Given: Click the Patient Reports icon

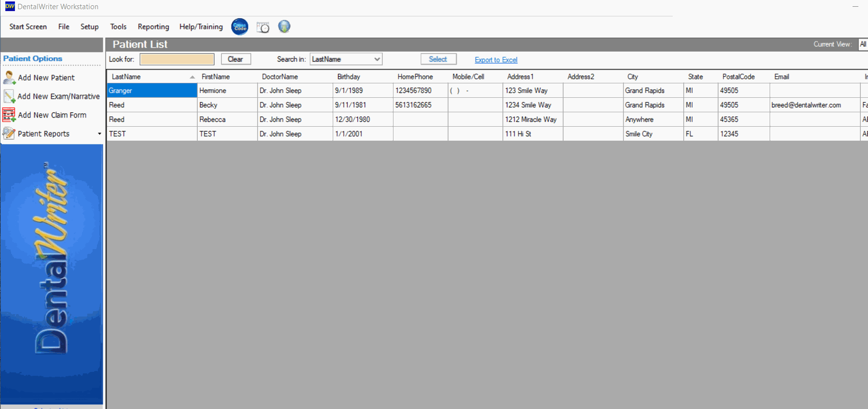Looking at the screenshot, I should pyautogui.click(x=9, y=133).
